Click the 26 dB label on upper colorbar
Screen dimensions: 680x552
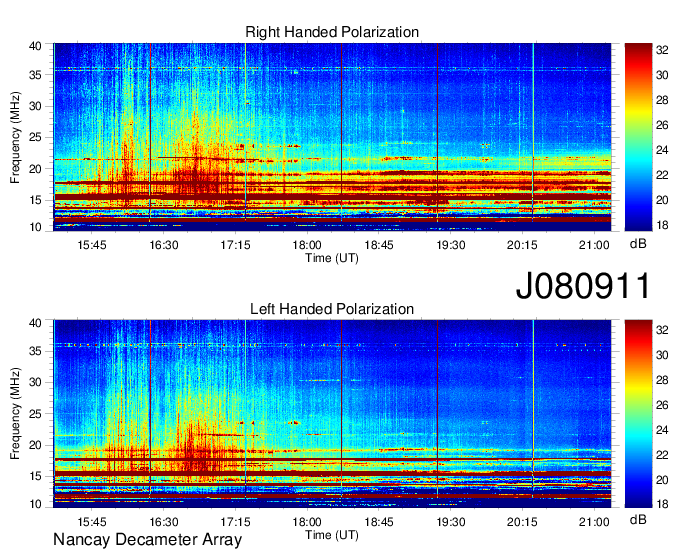(x=662, y=125)
